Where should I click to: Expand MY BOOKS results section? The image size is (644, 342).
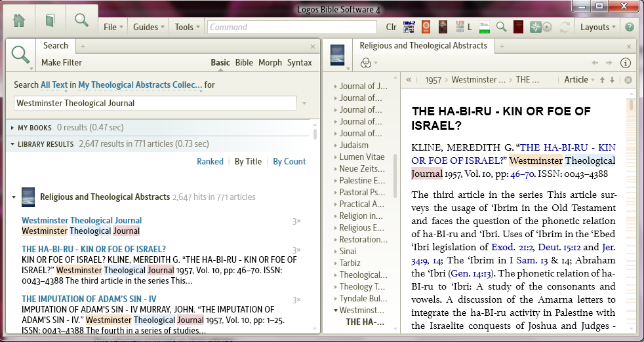[12, 128]
